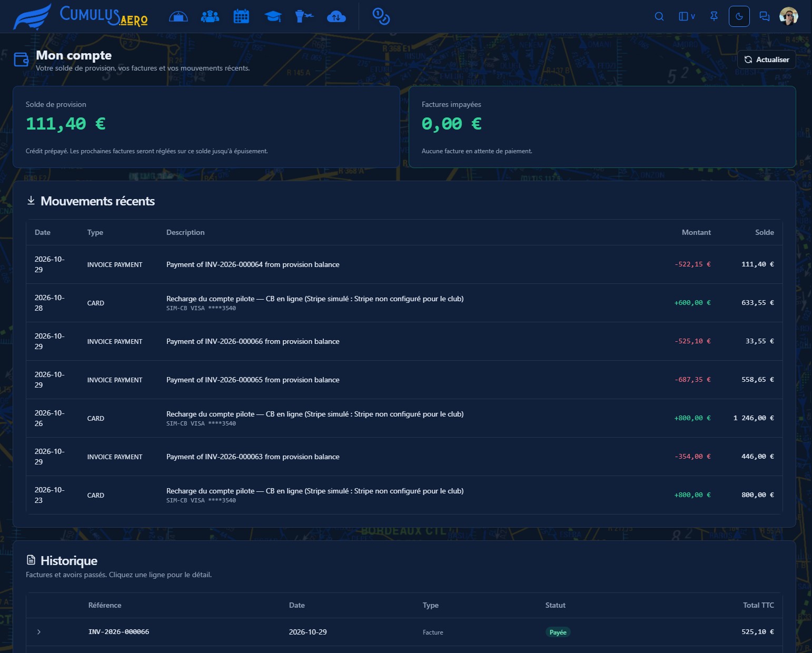Viewport: 812px width, 653px height.
Task: Select the payment of INV-2026-000064 description
Action: coord(253,264)
